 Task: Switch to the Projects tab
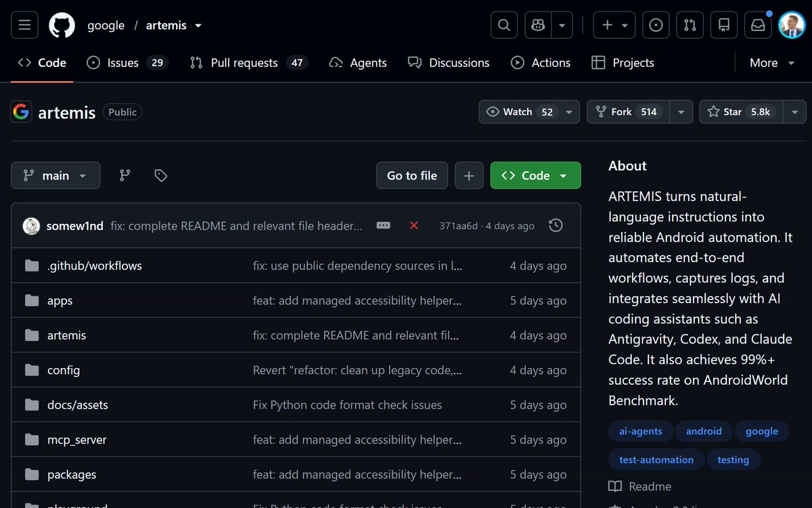tap(623, 62)
